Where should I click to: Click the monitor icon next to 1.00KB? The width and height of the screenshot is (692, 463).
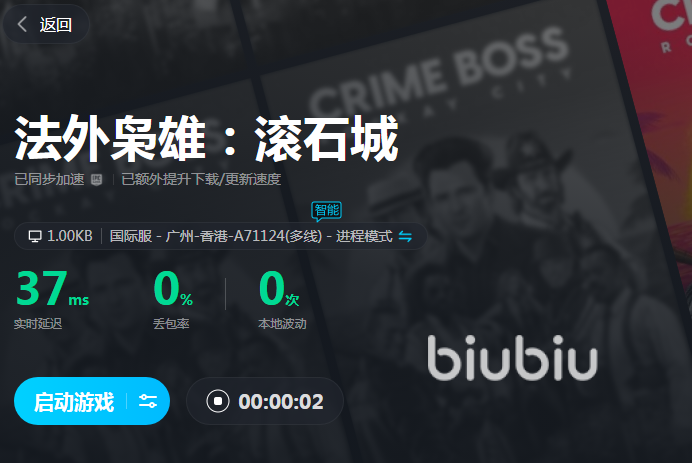pos(35,236)
